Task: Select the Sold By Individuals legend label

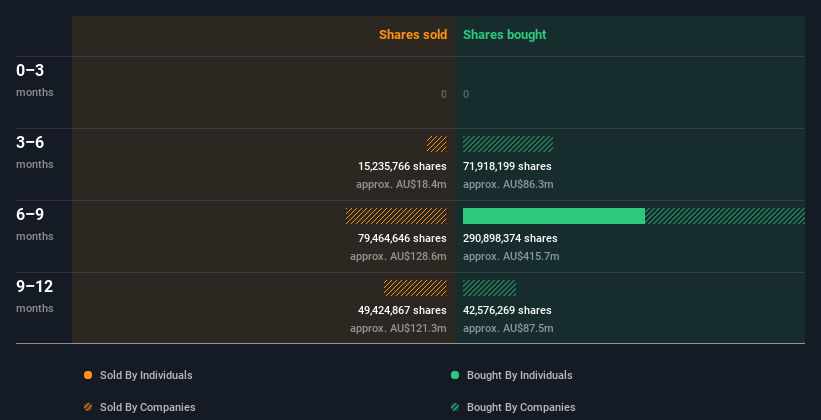Action: tap(146, 375)
